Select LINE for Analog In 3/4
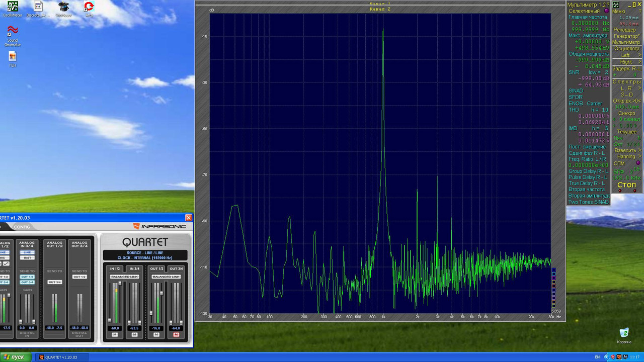Screen dimensions: 644x362 [x=27, y=252]
